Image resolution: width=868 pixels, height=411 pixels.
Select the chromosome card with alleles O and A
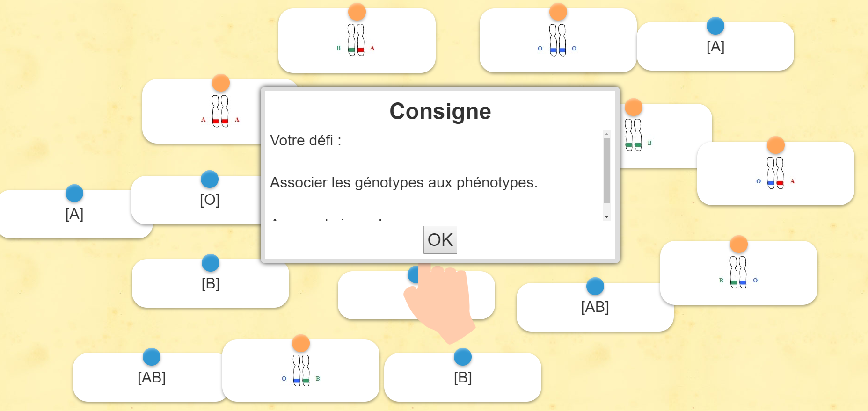pos(775,173)
